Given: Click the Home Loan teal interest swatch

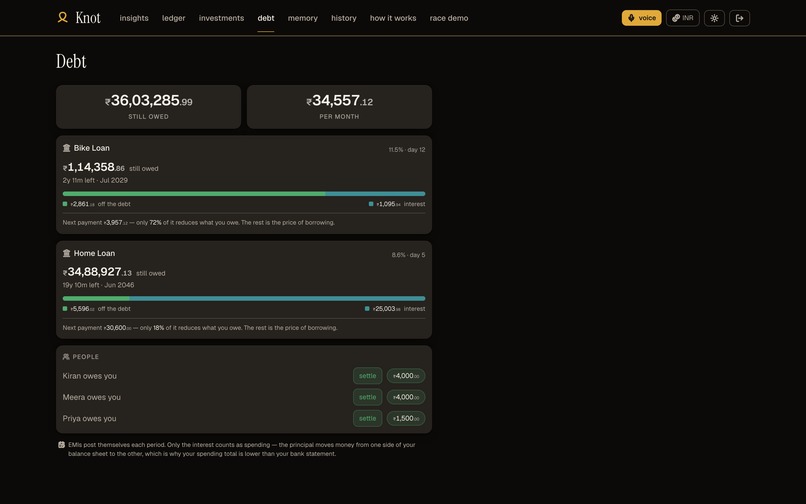Looking at the screenshot, I should click(x=367, y=309).
